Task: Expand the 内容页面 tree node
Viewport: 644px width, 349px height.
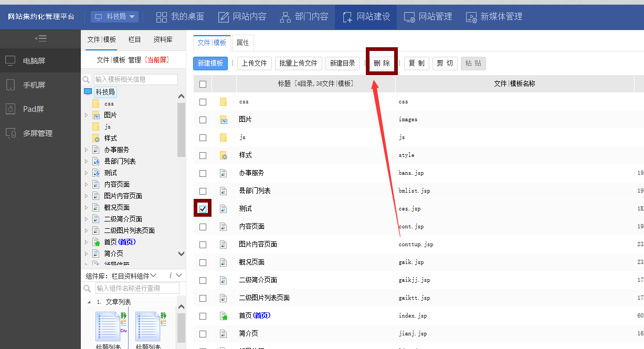Action: pyautogui.click(x=86, y=184)
